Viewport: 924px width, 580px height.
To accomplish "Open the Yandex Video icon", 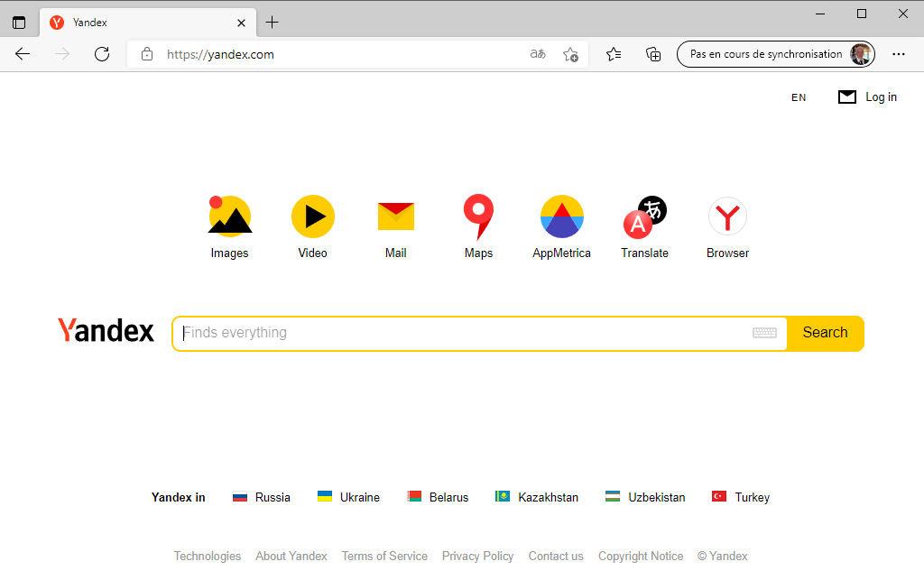I will point(312,217).
